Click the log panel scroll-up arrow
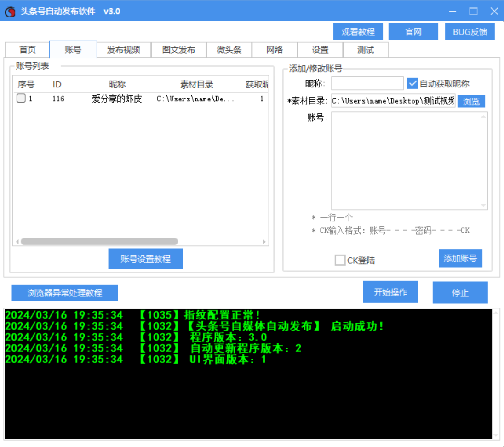 (x=496, y=313)
